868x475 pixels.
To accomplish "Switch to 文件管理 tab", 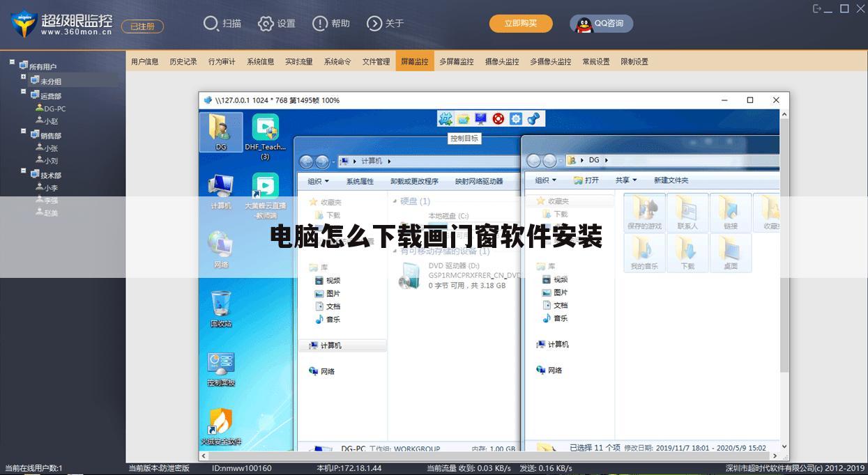I will click(376, 61).
